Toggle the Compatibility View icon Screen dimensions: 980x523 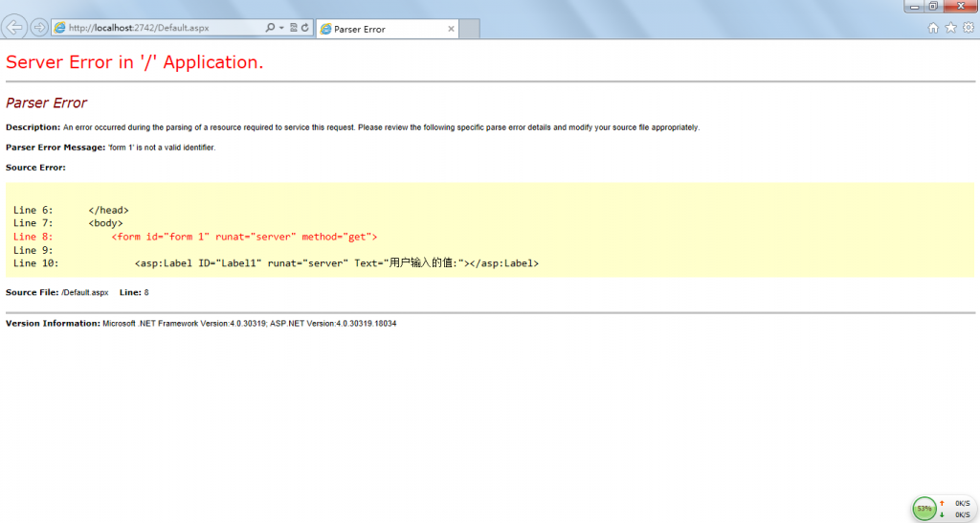click(x=294, y=28)
